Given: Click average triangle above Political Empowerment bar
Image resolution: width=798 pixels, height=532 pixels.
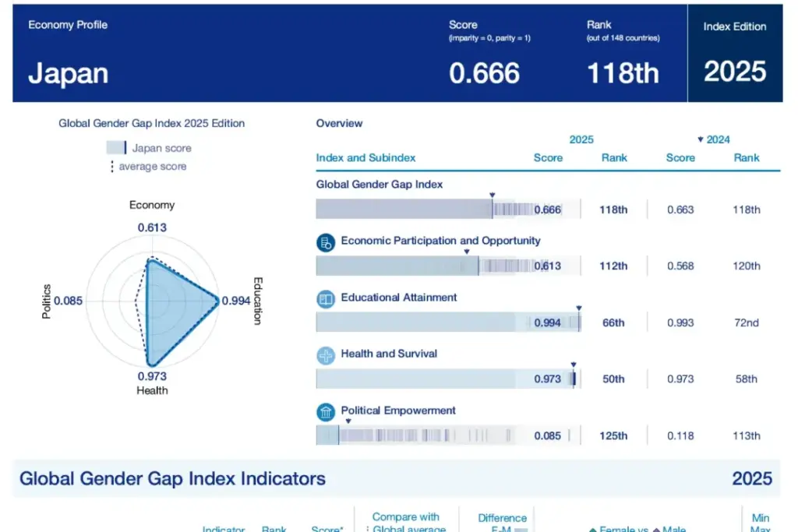Looking at the screenshot, I should point(339,421).
